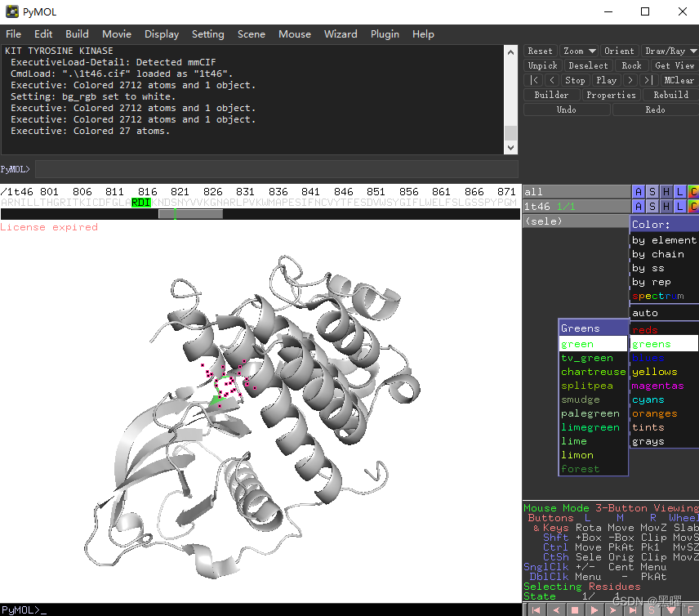Click the Reset button
Image resolution: width=699 pixels, height=616 pixels.
[540, 51]
